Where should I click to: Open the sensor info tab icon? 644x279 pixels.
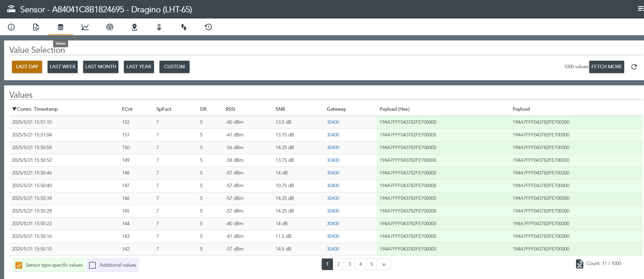coord(11,27)
